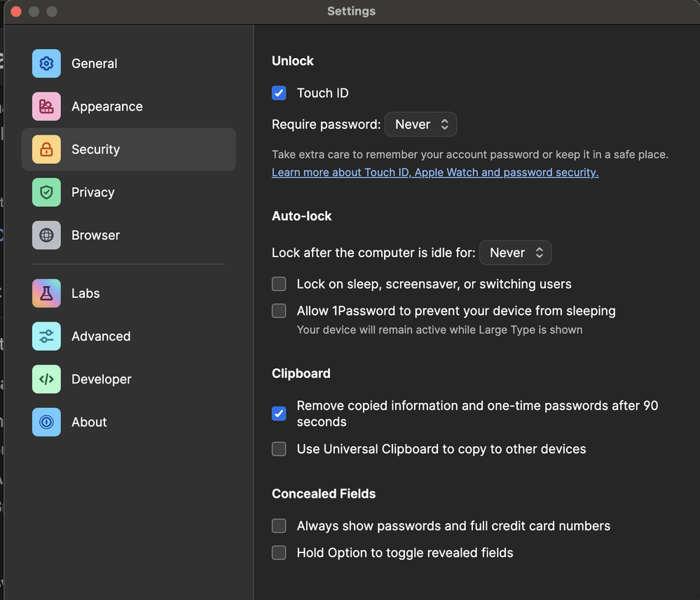Open Learn more about Touch ID link

point(434,172)
